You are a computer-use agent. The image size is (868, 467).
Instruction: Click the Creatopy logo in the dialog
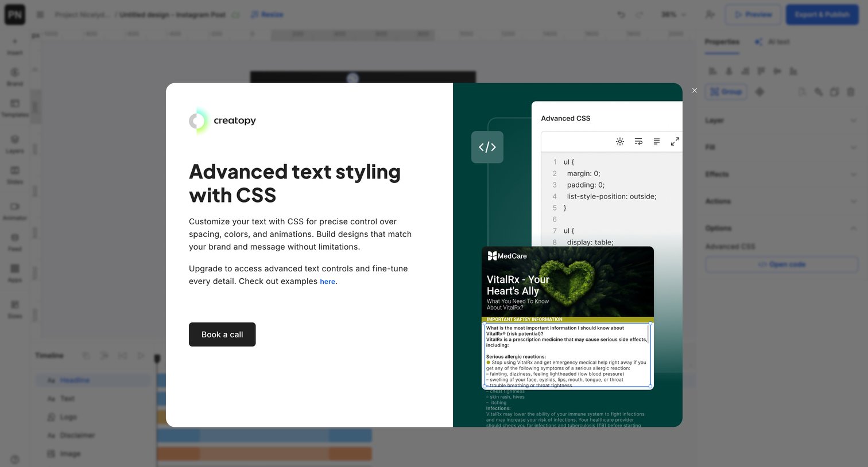(x=223, y=120)
